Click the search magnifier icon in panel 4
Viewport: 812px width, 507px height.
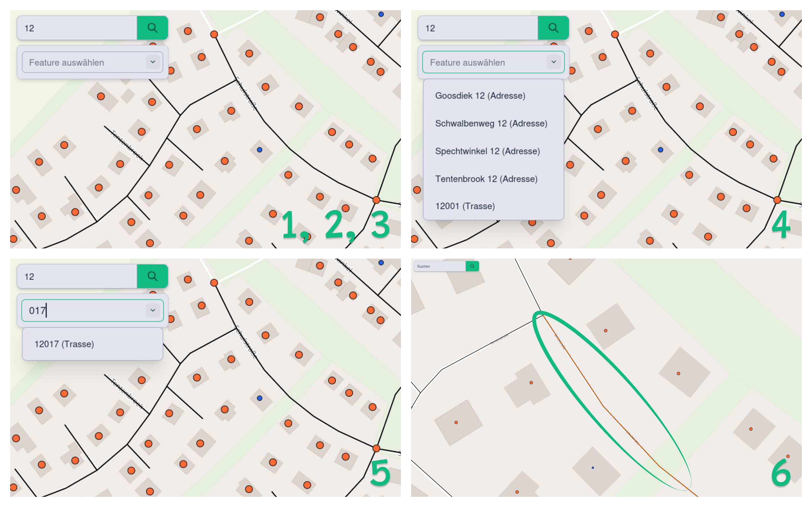click(x=553, y=28)
